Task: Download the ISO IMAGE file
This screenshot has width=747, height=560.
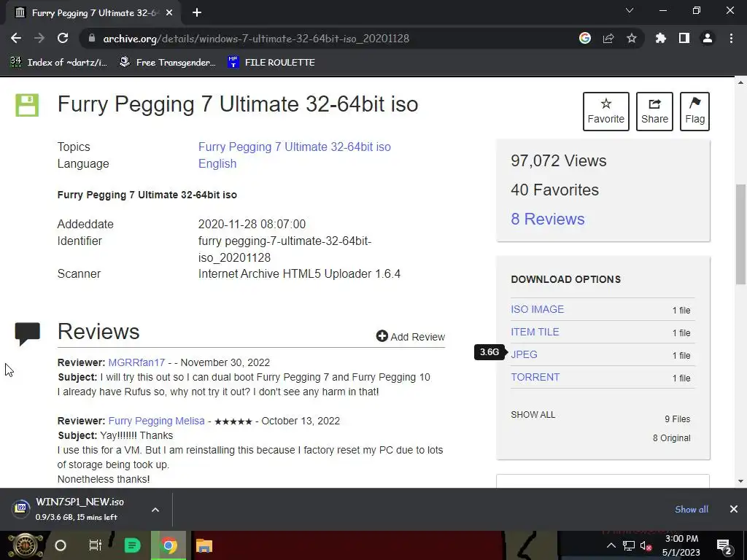Action: coord(537,309)
